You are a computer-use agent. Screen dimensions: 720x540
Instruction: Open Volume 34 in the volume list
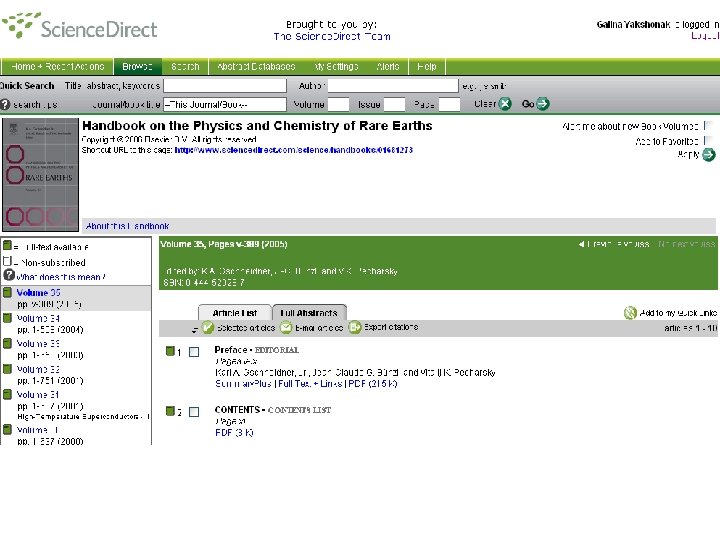(x=38, y=318)
